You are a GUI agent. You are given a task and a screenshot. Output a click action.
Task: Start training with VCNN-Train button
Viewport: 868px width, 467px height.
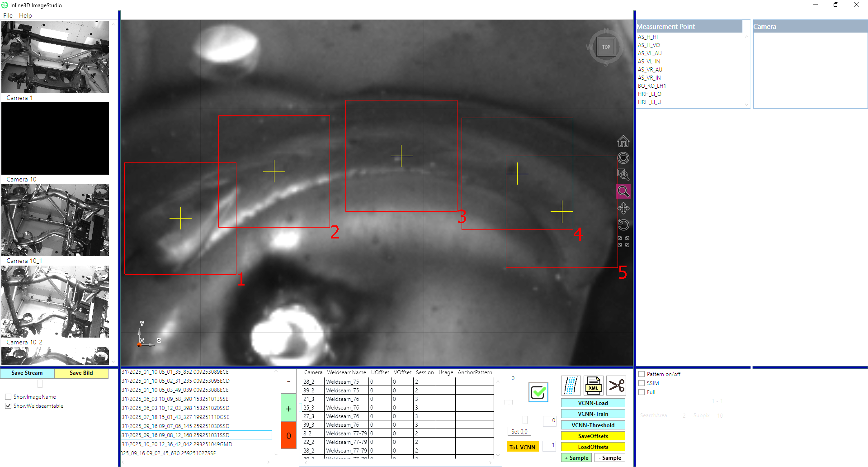pos(593,414)
